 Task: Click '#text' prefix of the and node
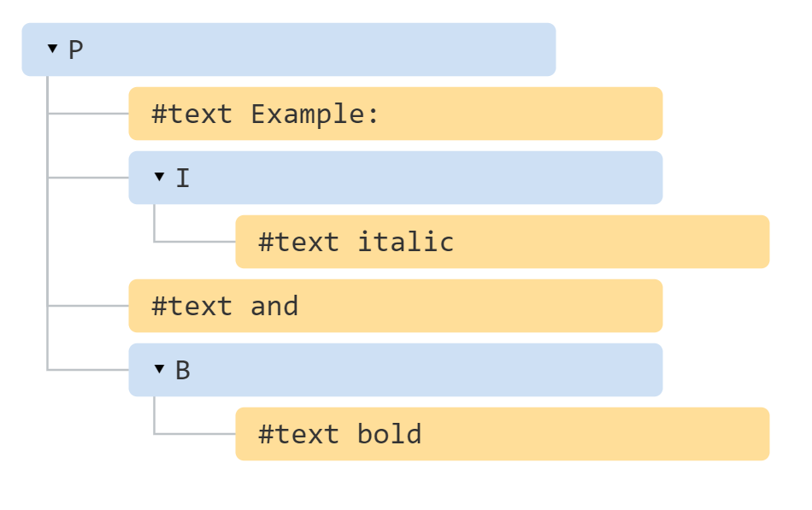click(191, 306)
